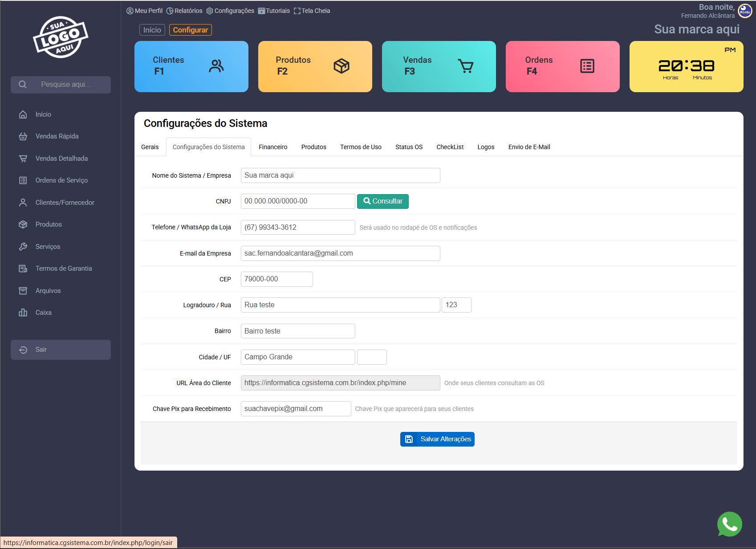Open the Tutoriais top menu item

274,11
